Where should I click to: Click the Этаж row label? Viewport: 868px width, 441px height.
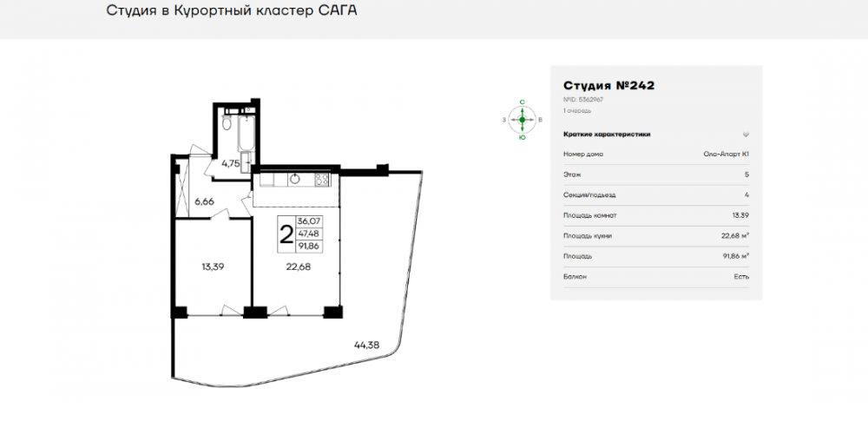point(571,174)
